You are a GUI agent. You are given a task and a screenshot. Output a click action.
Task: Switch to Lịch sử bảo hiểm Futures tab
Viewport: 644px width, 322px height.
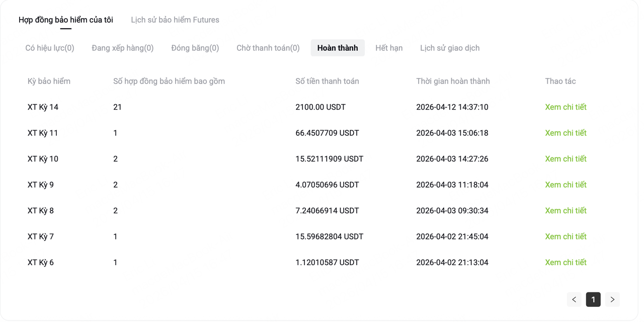175,20
